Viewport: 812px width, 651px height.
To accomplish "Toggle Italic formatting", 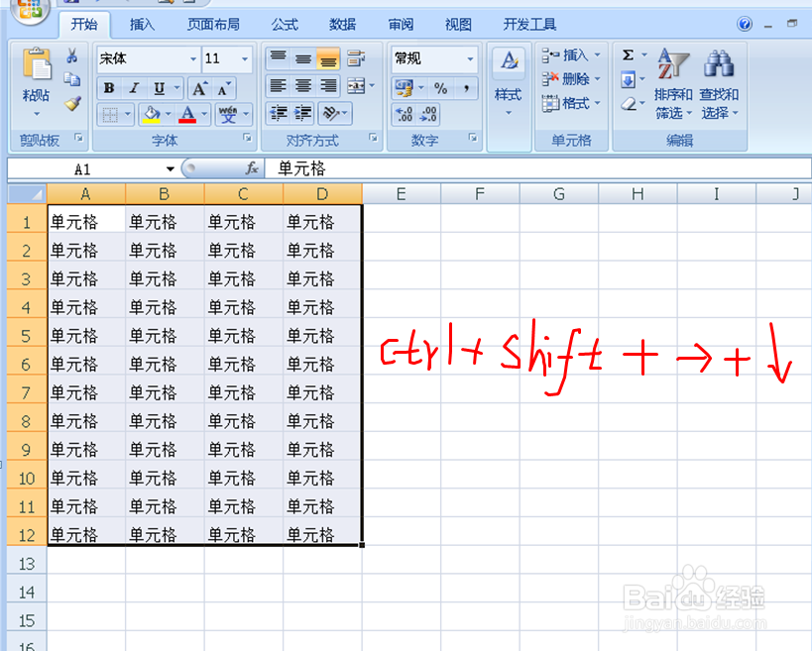I will click(x=134, y=88).
